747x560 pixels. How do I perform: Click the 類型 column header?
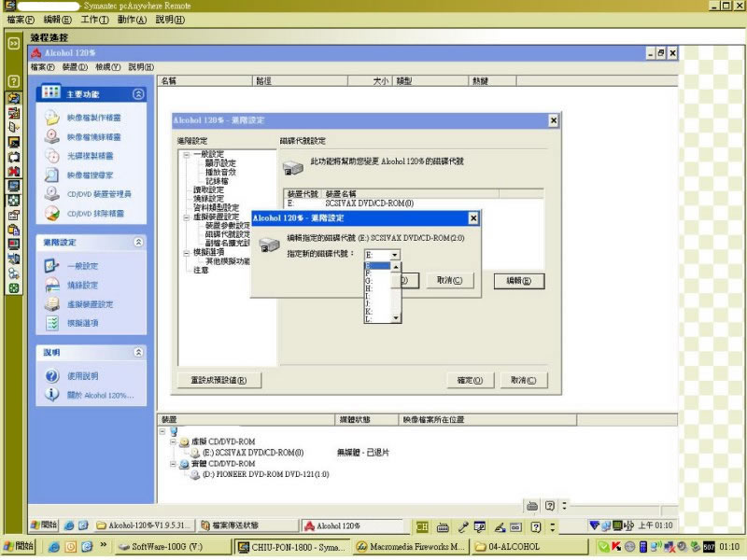[x=430, y=81]
